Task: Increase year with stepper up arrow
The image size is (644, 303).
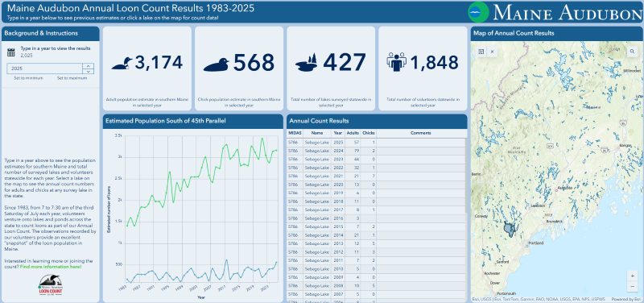Action: tap(88, 66)
